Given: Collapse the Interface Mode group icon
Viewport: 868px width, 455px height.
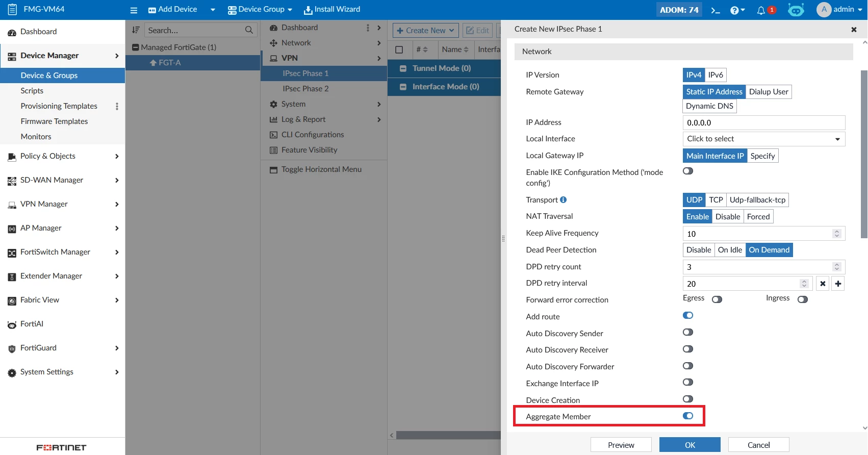Looking at the screenshot, I should (x=403, y=87).
